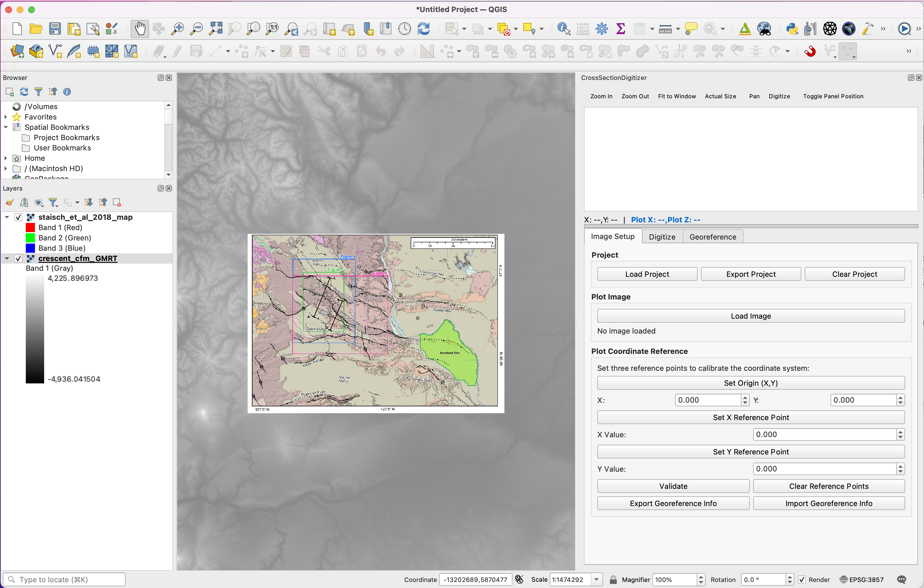Expand the Favorites tree item
924x588 pixels.
coord(6,117)
